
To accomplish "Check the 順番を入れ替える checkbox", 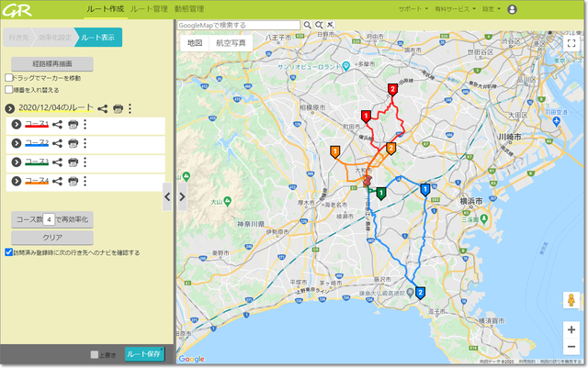I will click(x=9, y=90).
